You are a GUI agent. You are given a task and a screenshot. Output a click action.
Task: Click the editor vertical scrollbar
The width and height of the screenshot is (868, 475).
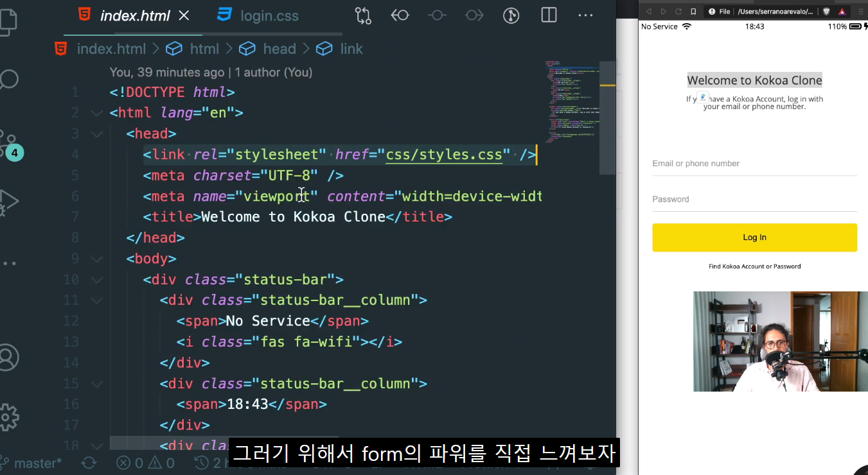pyautogui.click(x=607, y=118)
